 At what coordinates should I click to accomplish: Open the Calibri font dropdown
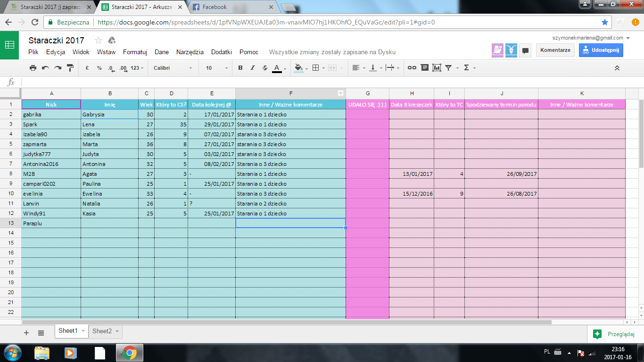click(173, 68)
